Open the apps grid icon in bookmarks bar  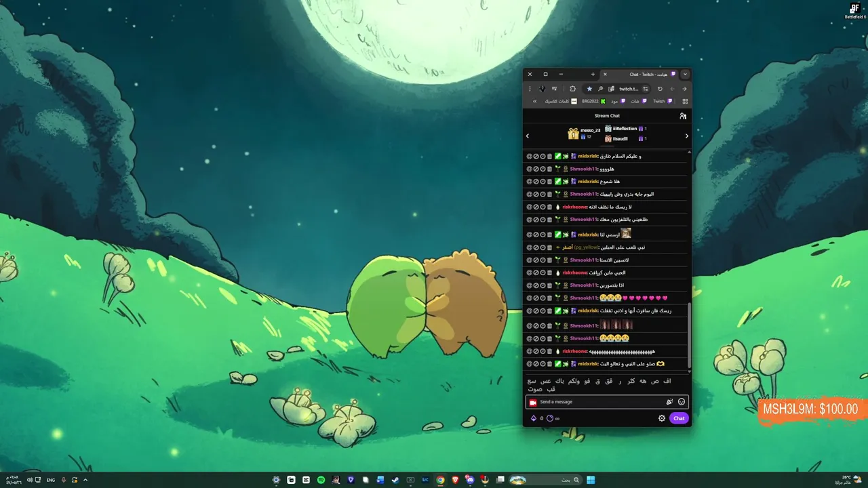point(685,101)
